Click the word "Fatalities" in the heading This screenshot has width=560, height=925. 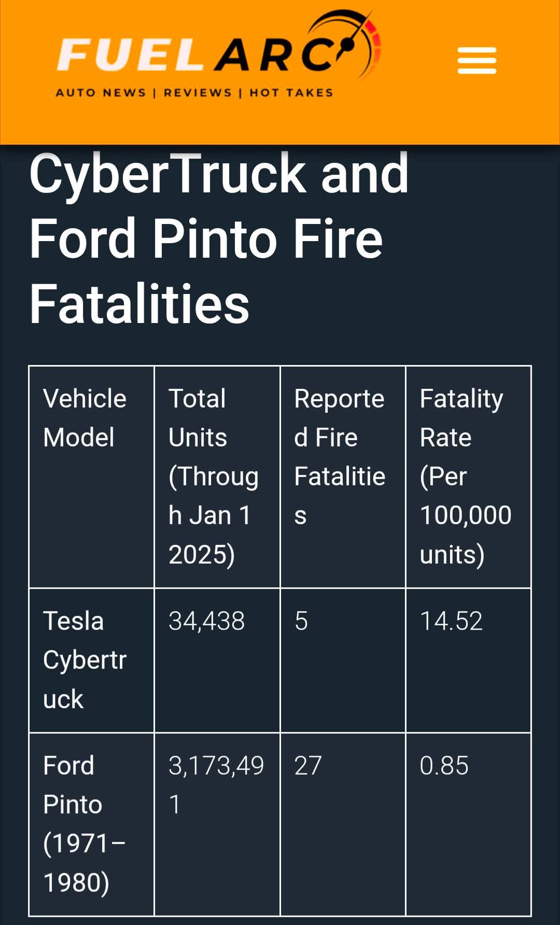click(139, 304)
